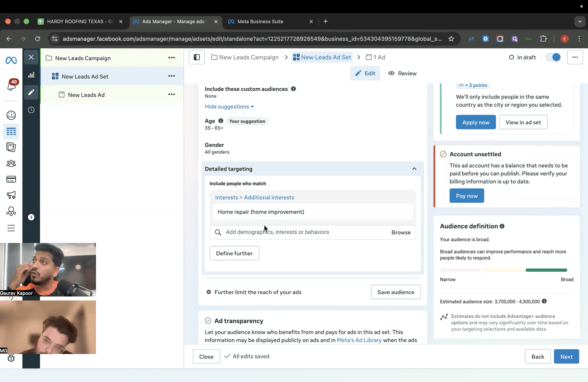
Task: Open the Meta's Ad Library link
Action: [359, 340]
